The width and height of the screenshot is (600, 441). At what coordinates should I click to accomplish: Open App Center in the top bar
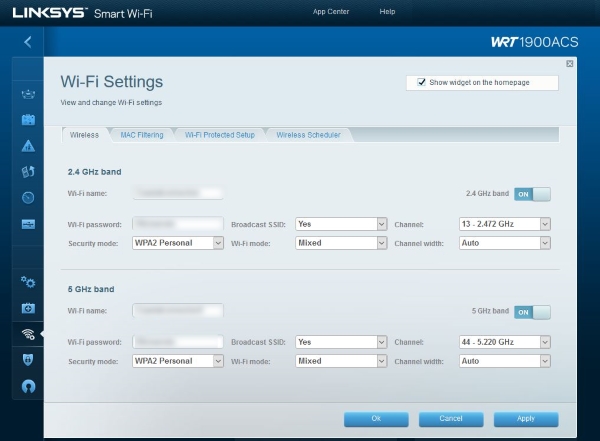331,11
